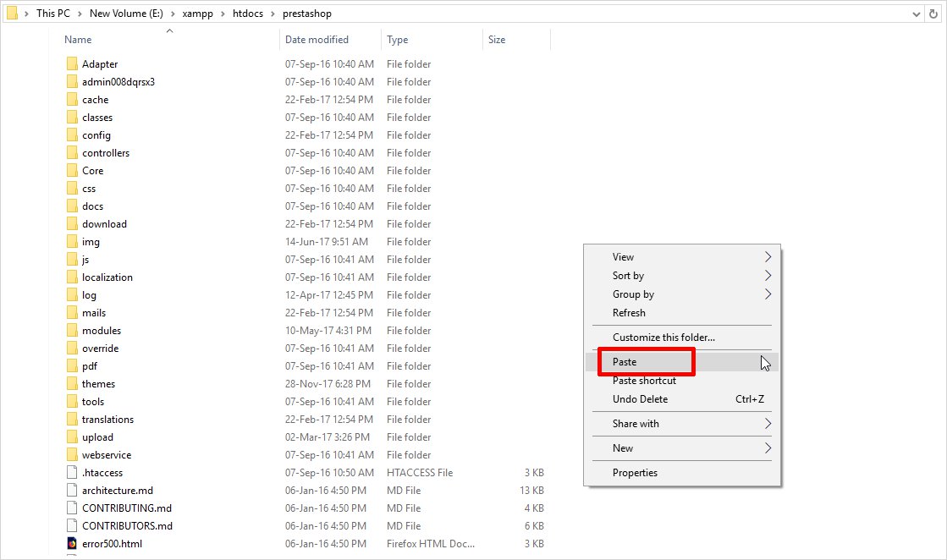Image resolution: width=947 pixels, height=560 pixels.
Task: Expand the Group by submenu arrow
Action: tap(768, 294)
